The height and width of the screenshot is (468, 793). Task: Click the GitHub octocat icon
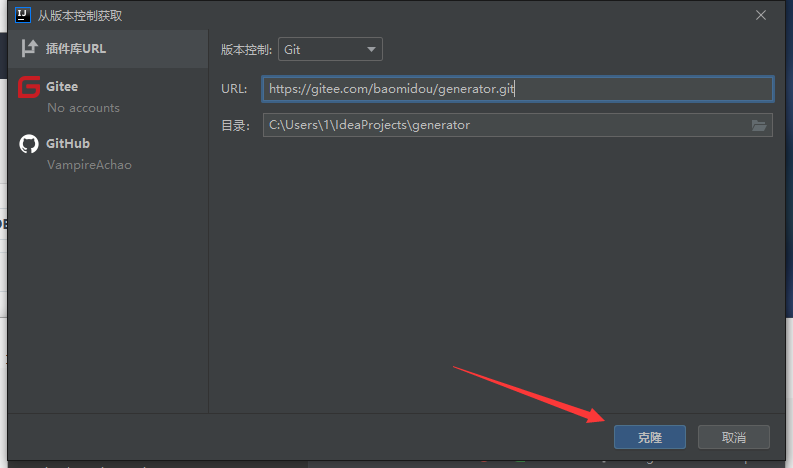coord(29,144)
